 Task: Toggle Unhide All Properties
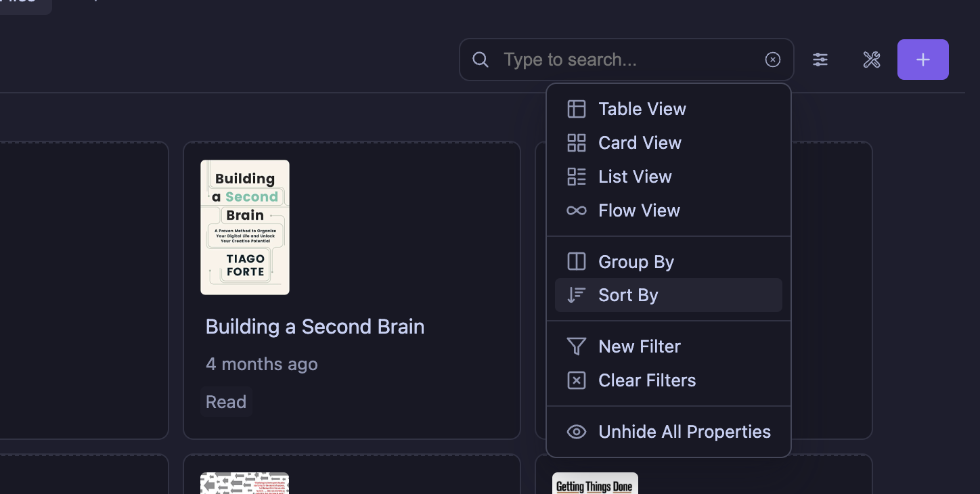pos(684,432)
